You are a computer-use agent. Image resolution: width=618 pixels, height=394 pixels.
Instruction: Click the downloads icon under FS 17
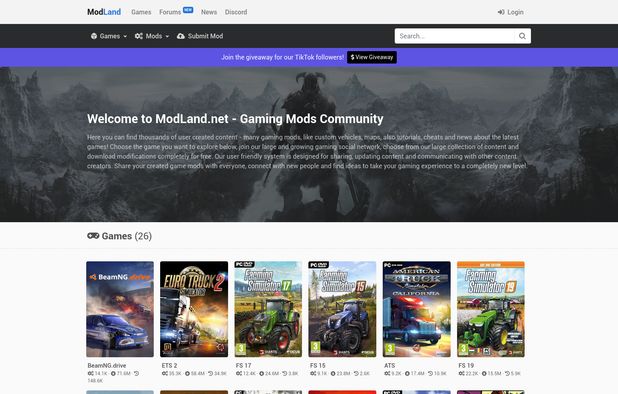point(262,374)
